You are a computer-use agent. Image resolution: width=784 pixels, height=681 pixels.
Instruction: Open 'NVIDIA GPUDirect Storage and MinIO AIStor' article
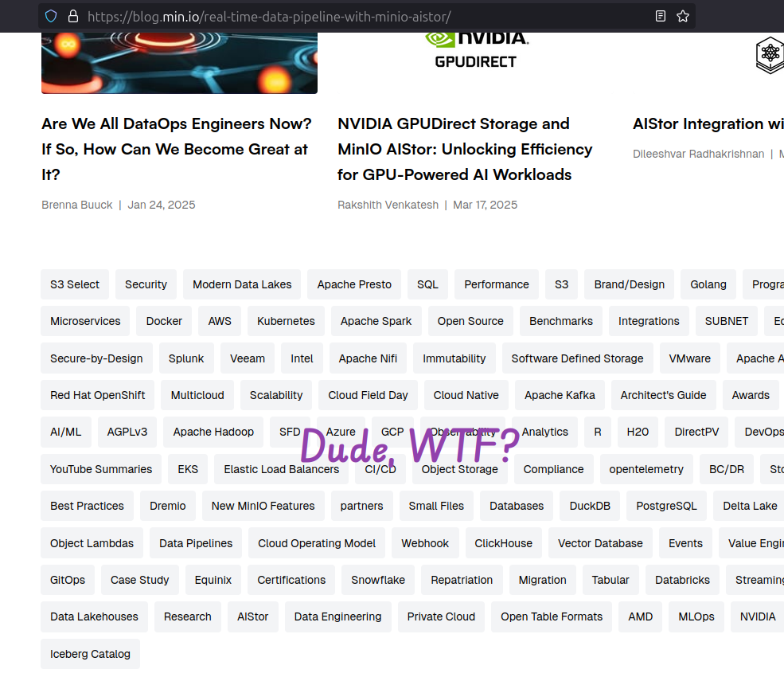[465, 149]
